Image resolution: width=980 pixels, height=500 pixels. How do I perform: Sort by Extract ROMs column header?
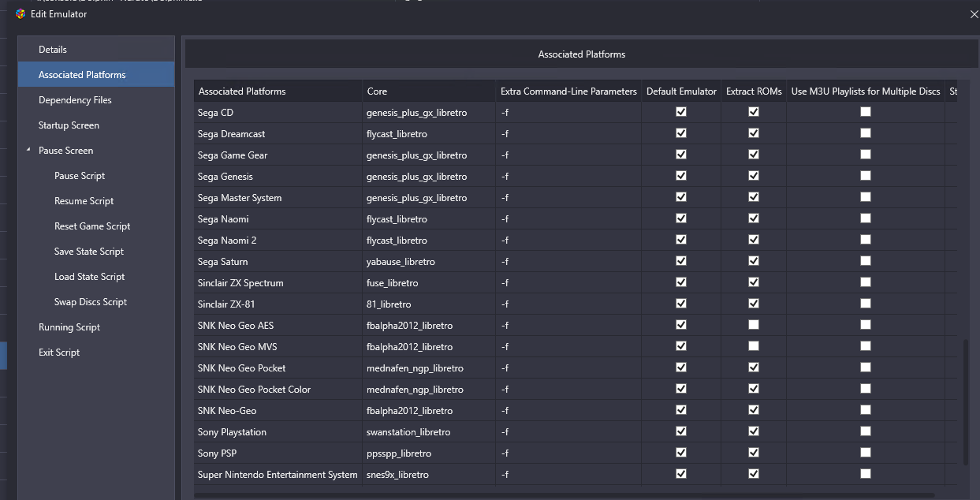pos(754,91)
